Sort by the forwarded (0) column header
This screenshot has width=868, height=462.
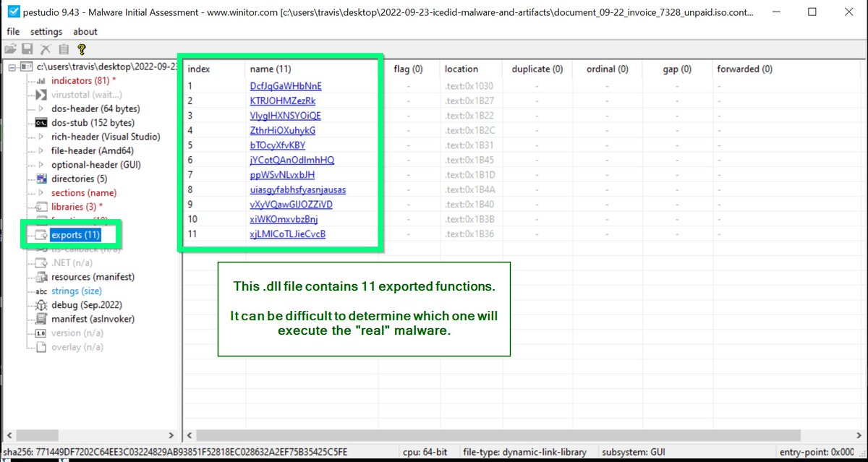tap(744, 69)
